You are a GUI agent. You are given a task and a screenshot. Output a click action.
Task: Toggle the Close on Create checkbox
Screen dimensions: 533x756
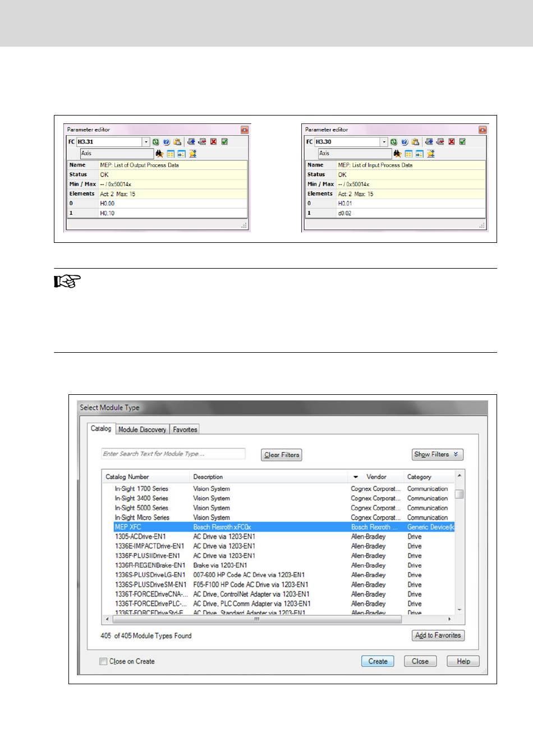[x=103, y=661]
